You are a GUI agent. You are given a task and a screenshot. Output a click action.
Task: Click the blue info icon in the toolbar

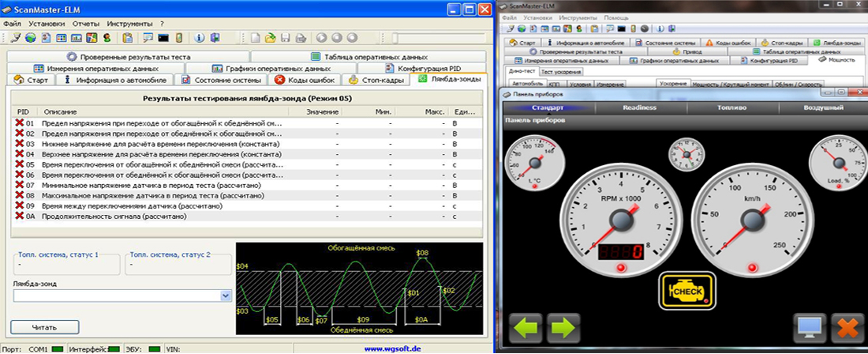tap(200, 38)
